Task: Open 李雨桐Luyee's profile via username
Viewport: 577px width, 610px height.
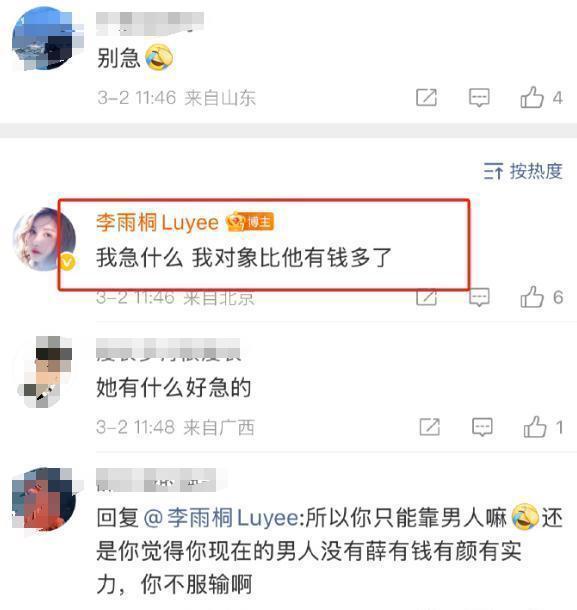Action: (x=158, y=223)
